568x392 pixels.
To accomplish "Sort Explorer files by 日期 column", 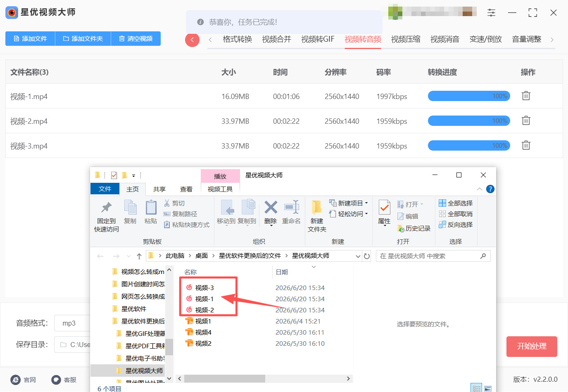I will click(x=282, y=272).
